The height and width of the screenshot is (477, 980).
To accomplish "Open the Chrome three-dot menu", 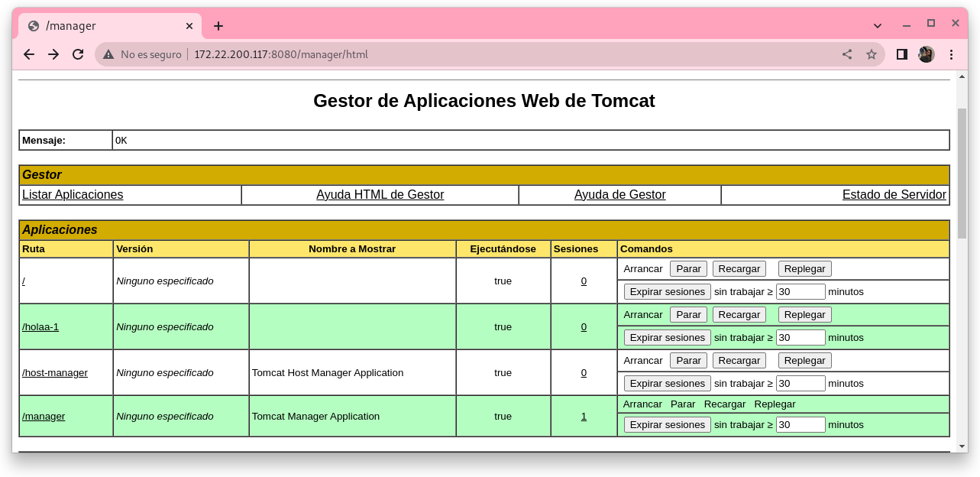I will (952, 54).
